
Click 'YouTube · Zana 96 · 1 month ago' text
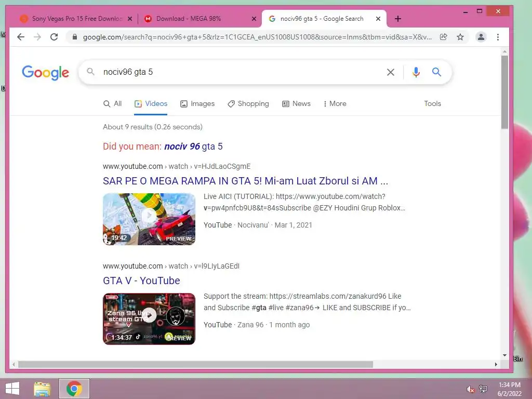257,325
